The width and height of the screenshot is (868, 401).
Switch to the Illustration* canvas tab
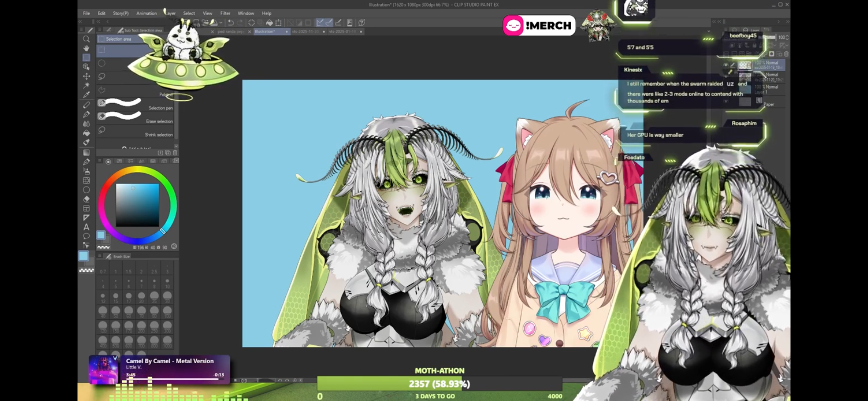click(271, 31)
